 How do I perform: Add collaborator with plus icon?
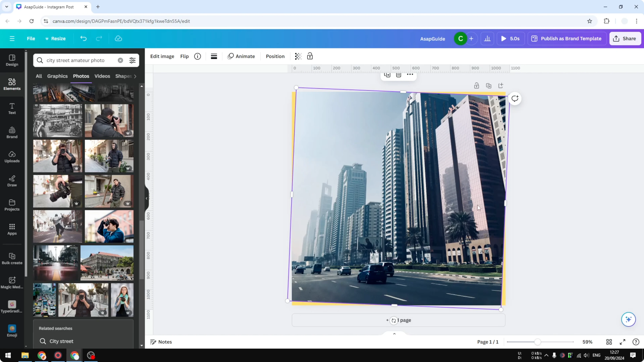click(471, 38)
